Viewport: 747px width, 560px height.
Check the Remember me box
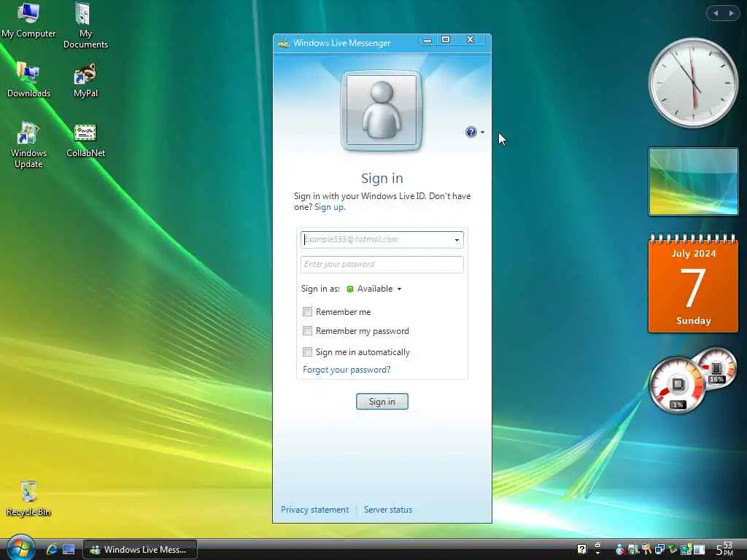tap(307, 312)
